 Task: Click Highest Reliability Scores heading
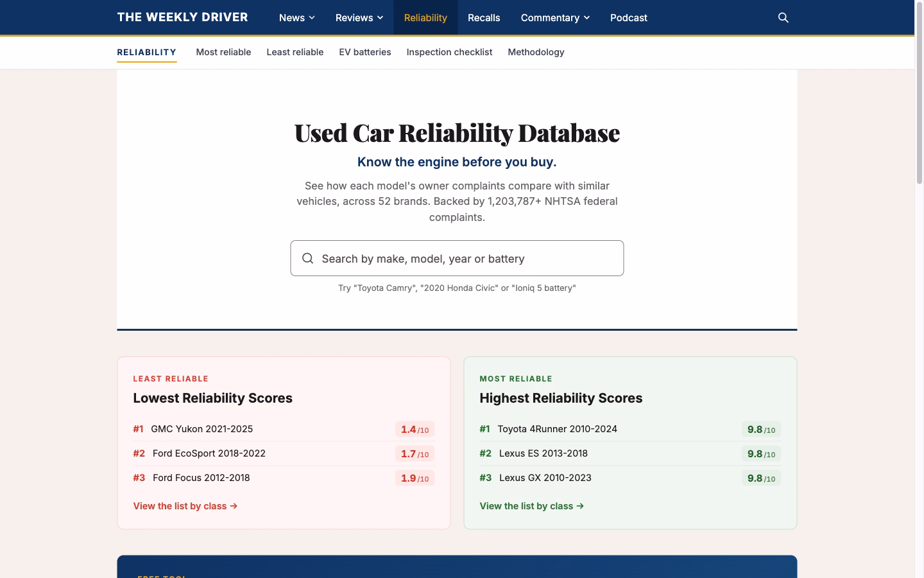pyautogui.click(x=561, y=398)
